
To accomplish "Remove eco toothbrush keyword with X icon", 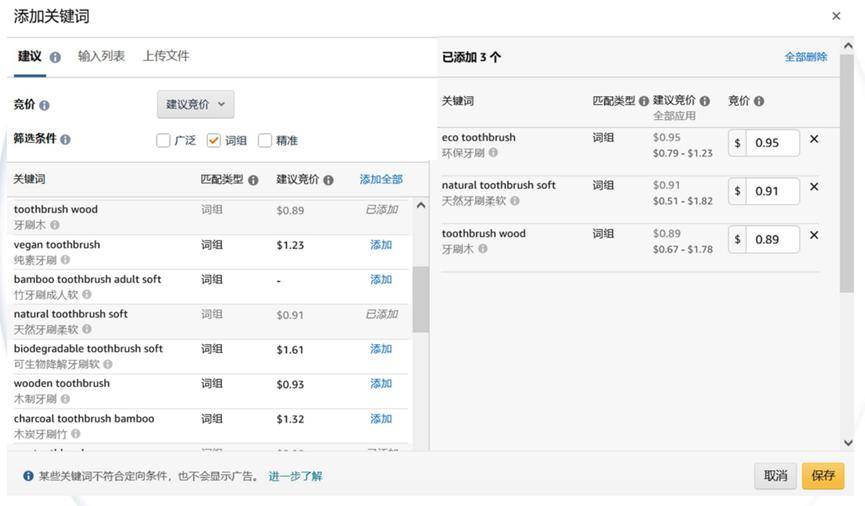I will tap(813, 139).
